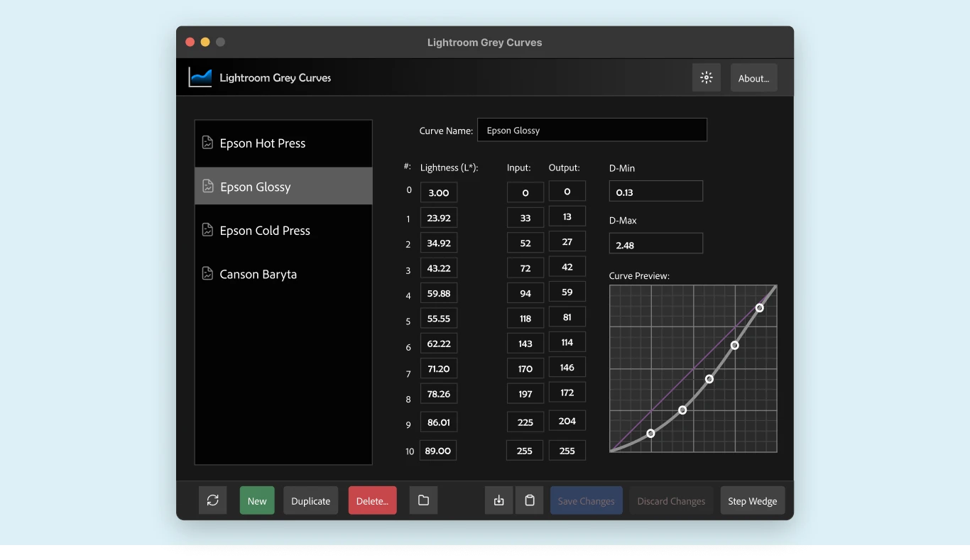Click Lightness field with value 71.20
This screenshot has height=560, width=970.
439,368
